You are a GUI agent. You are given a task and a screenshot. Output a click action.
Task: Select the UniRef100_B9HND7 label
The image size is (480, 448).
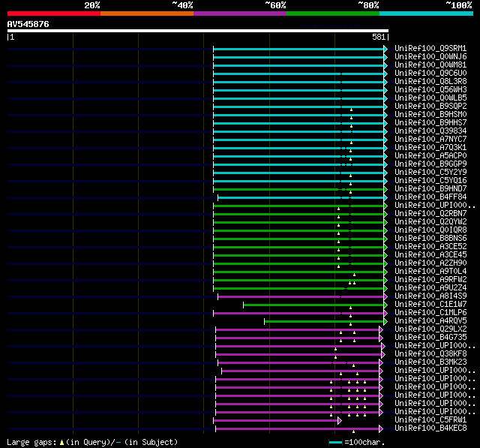point(430,189)
